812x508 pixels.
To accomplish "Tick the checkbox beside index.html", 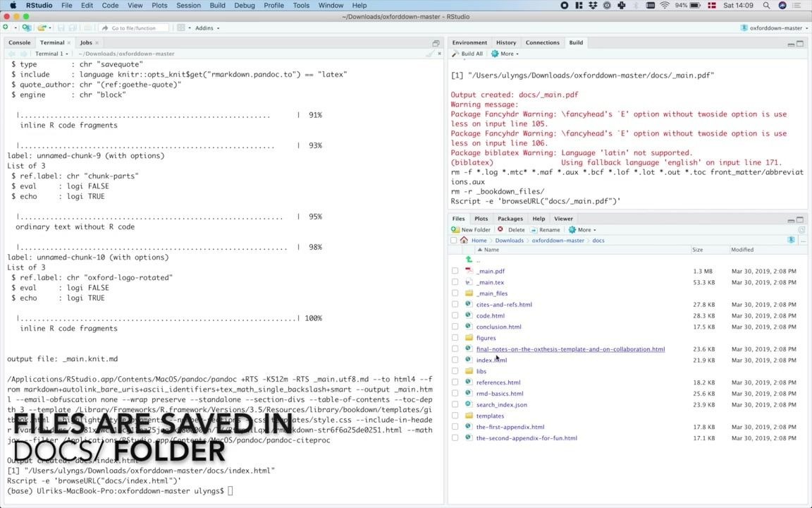I will click(455, 360).
